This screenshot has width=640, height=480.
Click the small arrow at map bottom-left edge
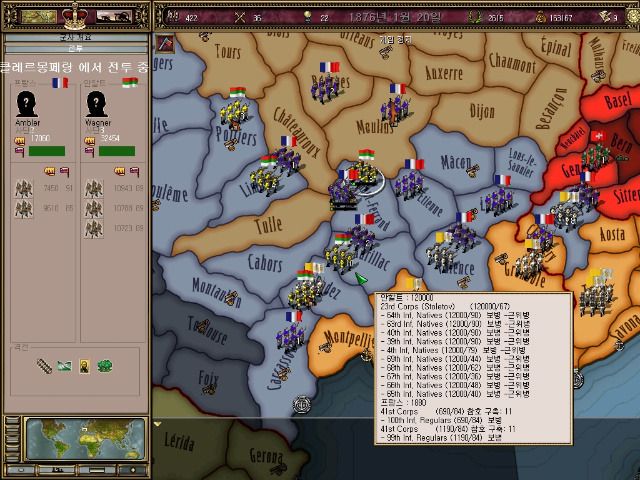pyautogui.click(x=157, y=424)
